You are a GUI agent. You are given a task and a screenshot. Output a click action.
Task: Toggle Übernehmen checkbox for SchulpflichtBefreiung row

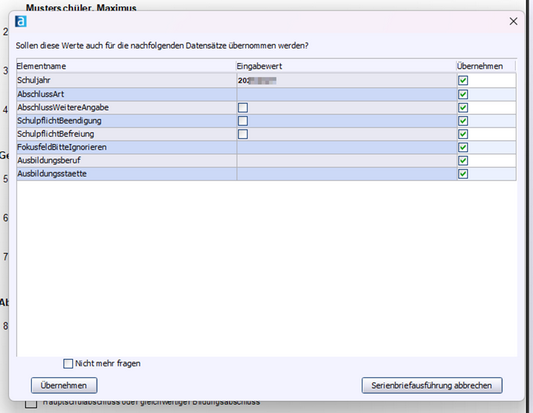463,134
